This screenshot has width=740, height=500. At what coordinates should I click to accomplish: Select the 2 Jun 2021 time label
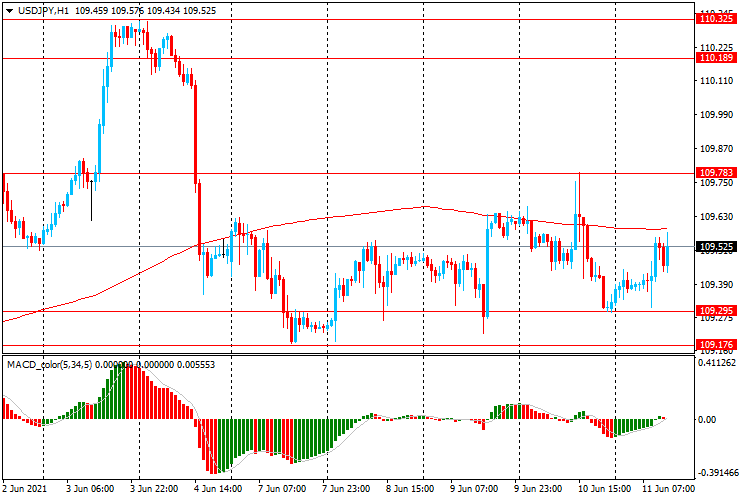25,488
